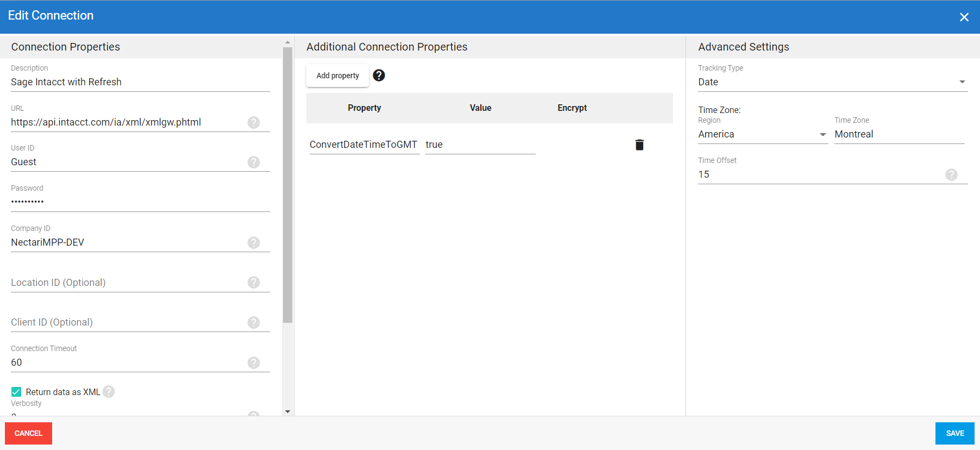The height and width of the screenshot is (450, 980).
Task: Open the Tracking Type dropdown
Action: click(832, 82)
